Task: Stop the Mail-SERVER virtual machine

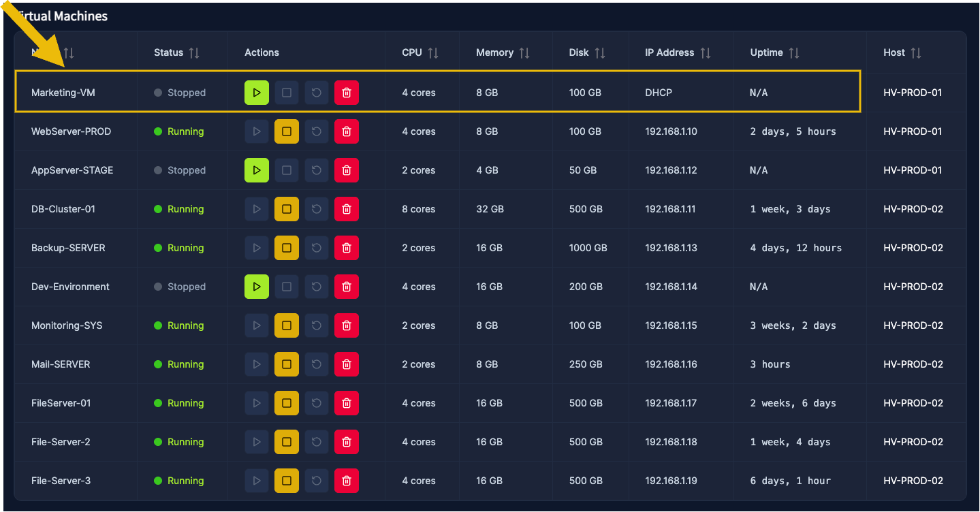Action: (x=286, y=364)
